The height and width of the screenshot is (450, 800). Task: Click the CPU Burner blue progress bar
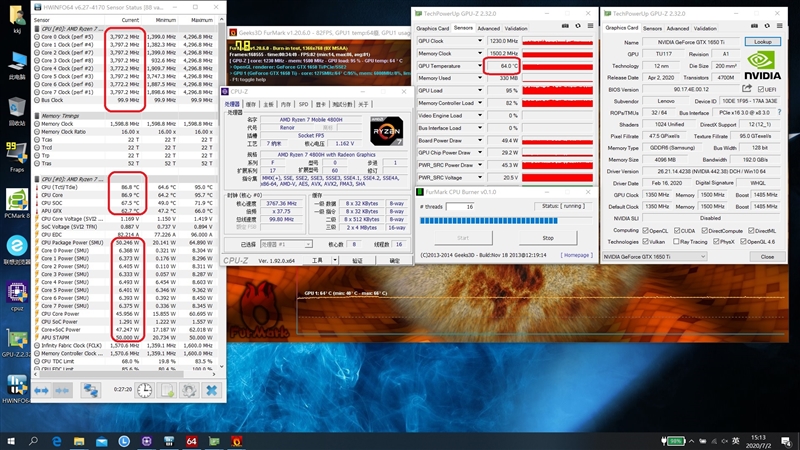[506, 221]
